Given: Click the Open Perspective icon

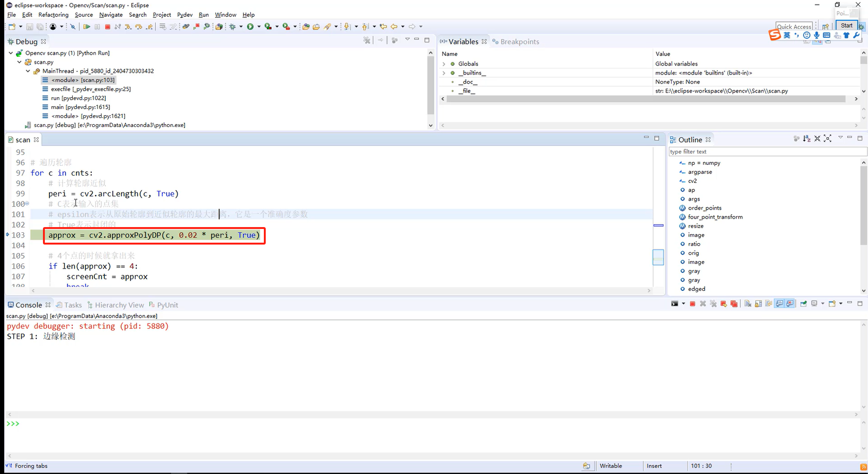Looking at the screenshot, I should 826,27.
